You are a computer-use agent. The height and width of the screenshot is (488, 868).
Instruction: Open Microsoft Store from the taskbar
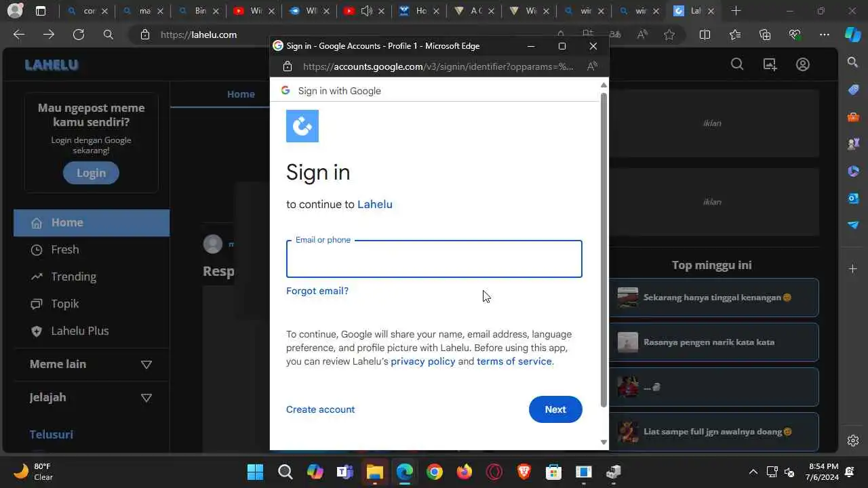click(554, 472)
